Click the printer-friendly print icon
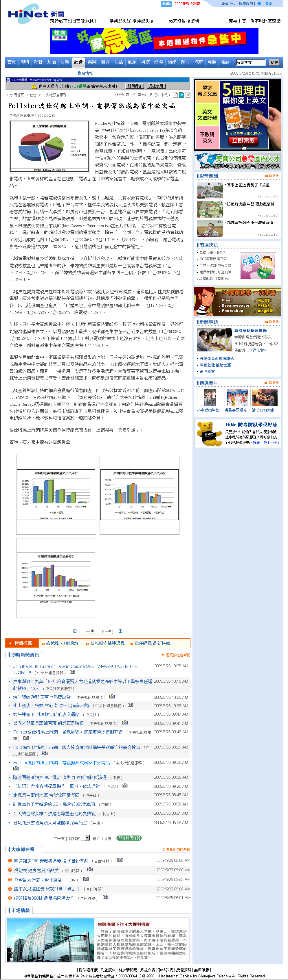This screenshot has width=288, height=980. (155, 95)
